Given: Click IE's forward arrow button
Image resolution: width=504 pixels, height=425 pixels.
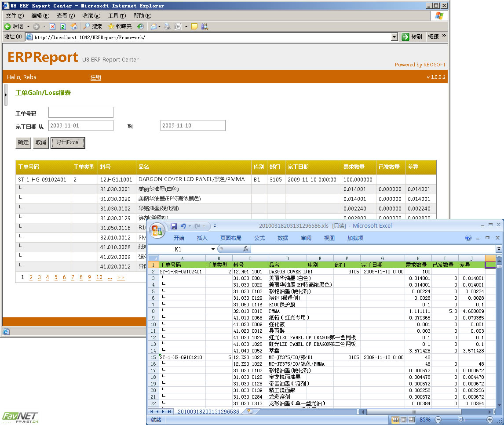Looking at the screenshot, I should tap(37, 26).
